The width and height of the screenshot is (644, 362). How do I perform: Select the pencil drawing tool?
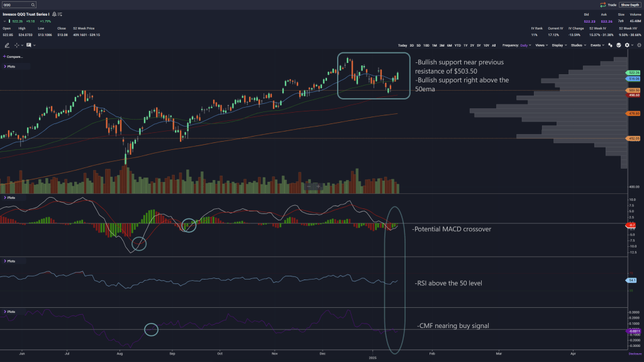tap(7, 45)
